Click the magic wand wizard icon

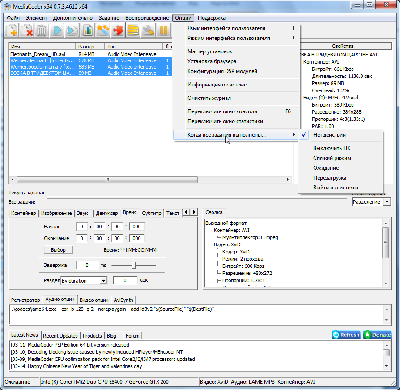point(103,31)
